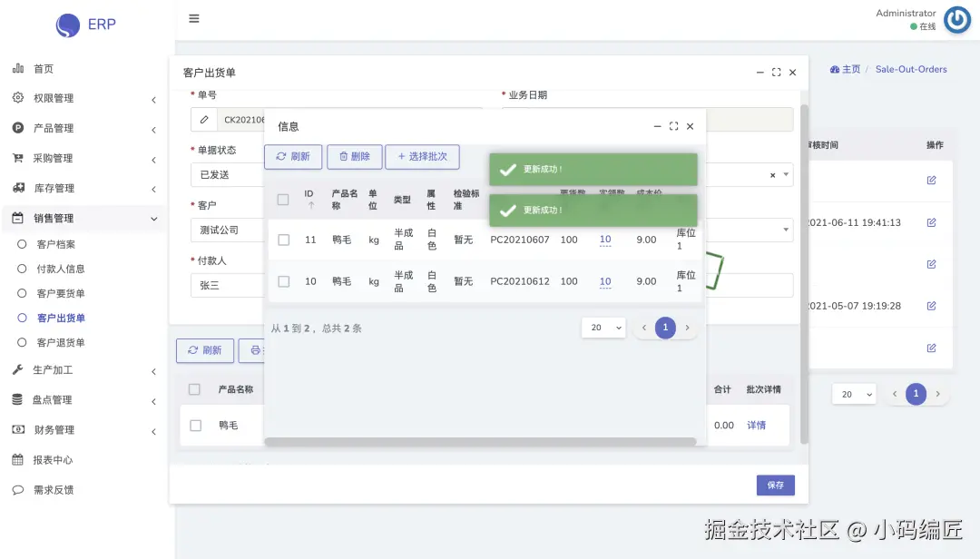Screen dimensions: 980x559
Task: Click edit icon for 2021-06-11 19:41:13 row
Action: pos(931,222)
